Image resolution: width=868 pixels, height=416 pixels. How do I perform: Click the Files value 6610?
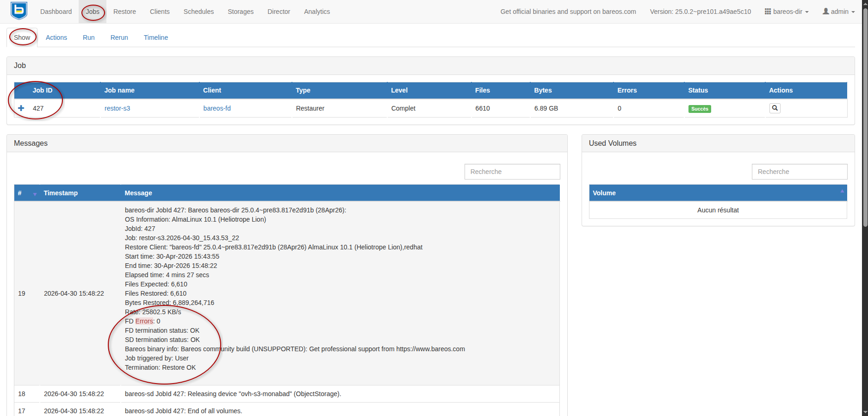coord(483,108)
